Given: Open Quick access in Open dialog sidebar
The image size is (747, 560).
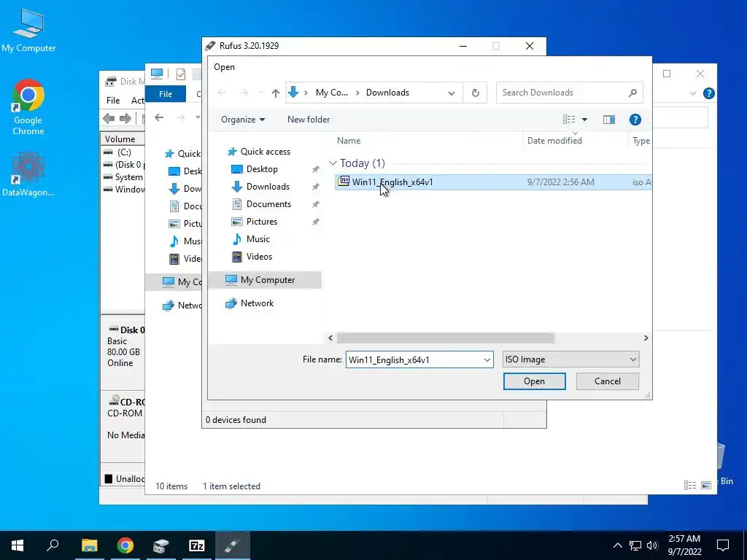Looking at the screenshot, I should 265,152.
